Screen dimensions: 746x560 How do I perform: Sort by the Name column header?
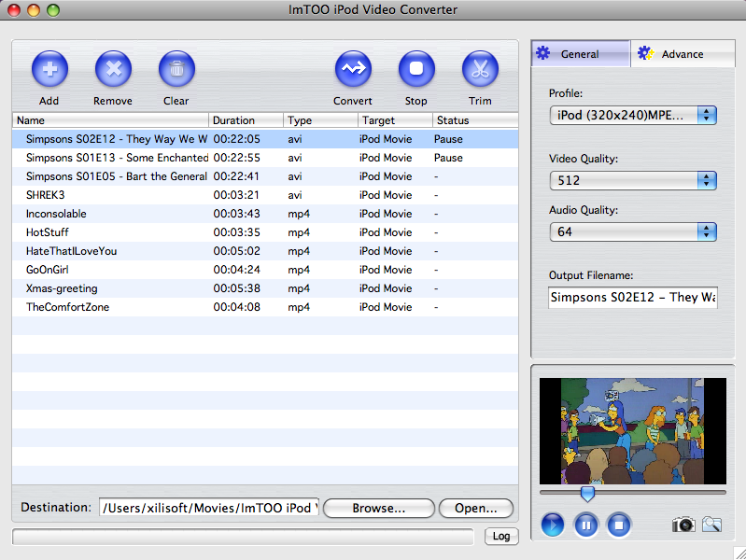tap(110, 120)
